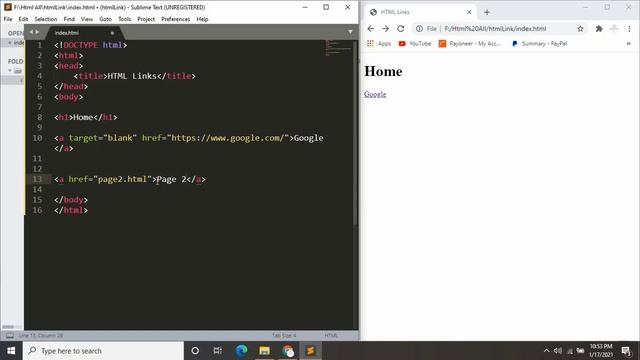The width and height of the screenshot is (640, 360).
Task: Launch Microsoft Edge from taskbar
Action: [x=241, y=351]
